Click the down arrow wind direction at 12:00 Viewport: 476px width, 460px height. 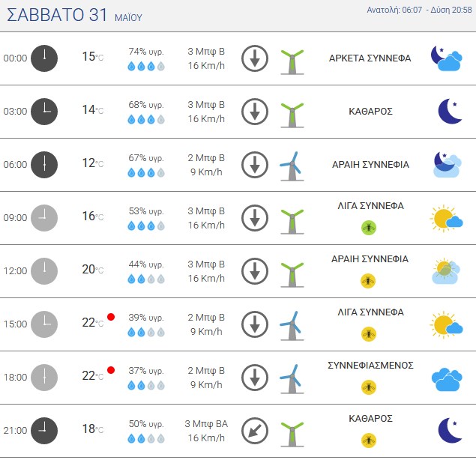255,271
